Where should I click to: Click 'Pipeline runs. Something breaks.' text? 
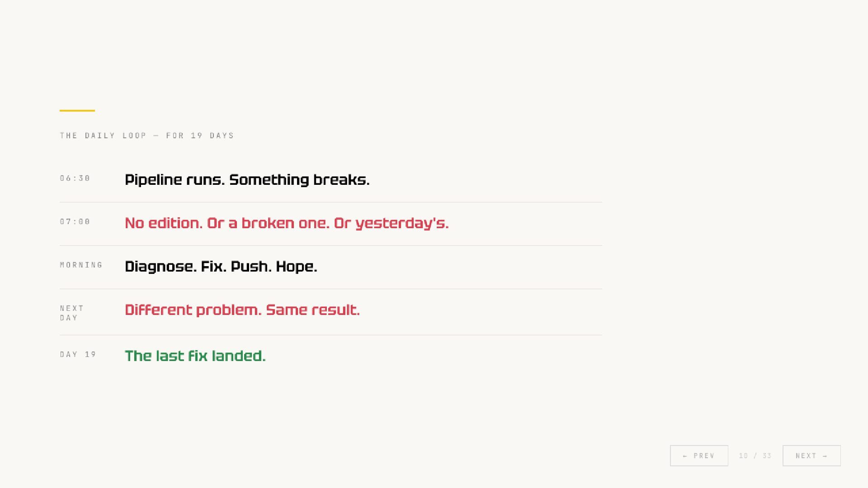(x=247, y=180)
